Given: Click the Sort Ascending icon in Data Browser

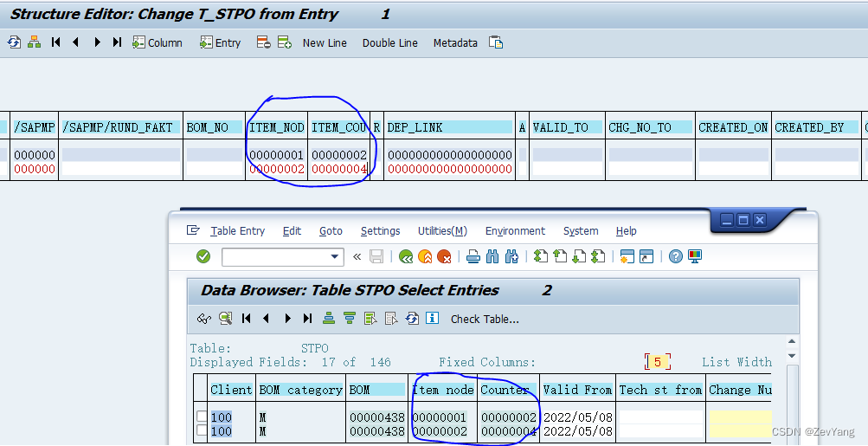Looking at the screenshot, I should (x=329, y=319).
